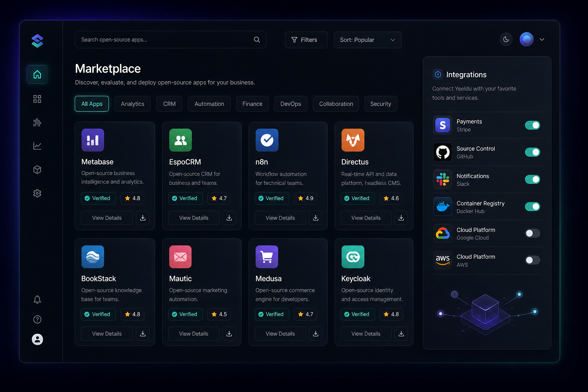Click the 4.9 rating on n8n
This screenshot has width=588, height=392.
pos(306,198)
